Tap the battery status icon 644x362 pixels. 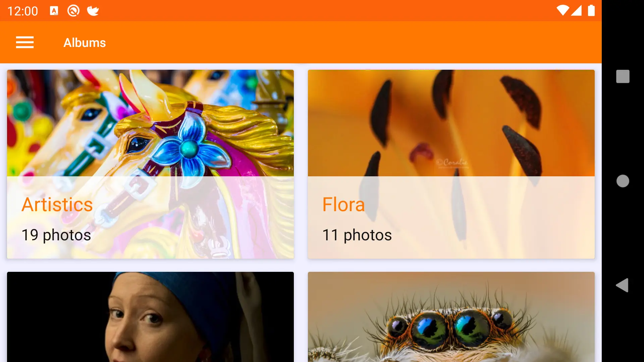click(x=591, y=11)
